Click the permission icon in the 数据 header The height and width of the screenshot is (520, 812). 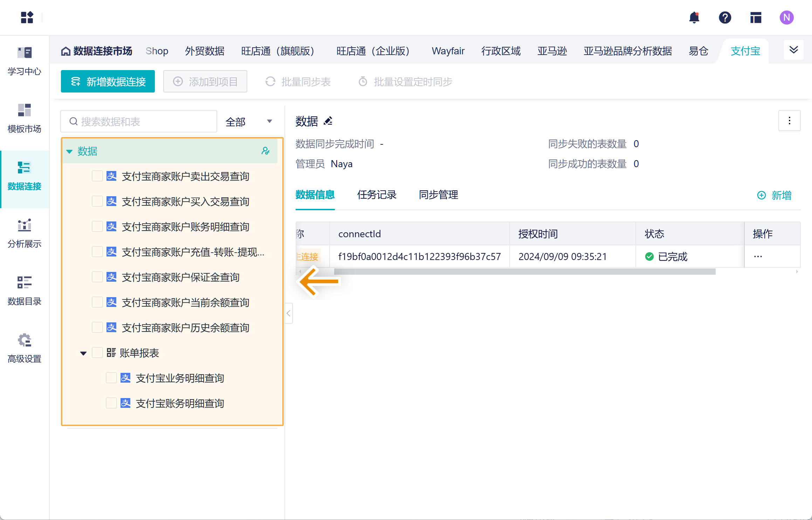266,151
